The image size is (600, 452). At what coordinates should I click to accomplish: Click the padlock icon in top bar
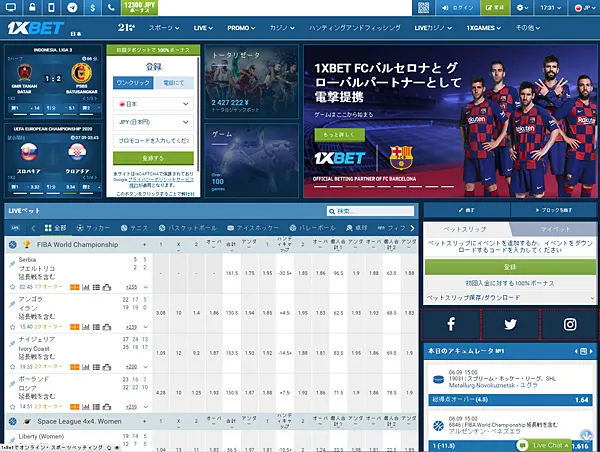pos(33,7)
